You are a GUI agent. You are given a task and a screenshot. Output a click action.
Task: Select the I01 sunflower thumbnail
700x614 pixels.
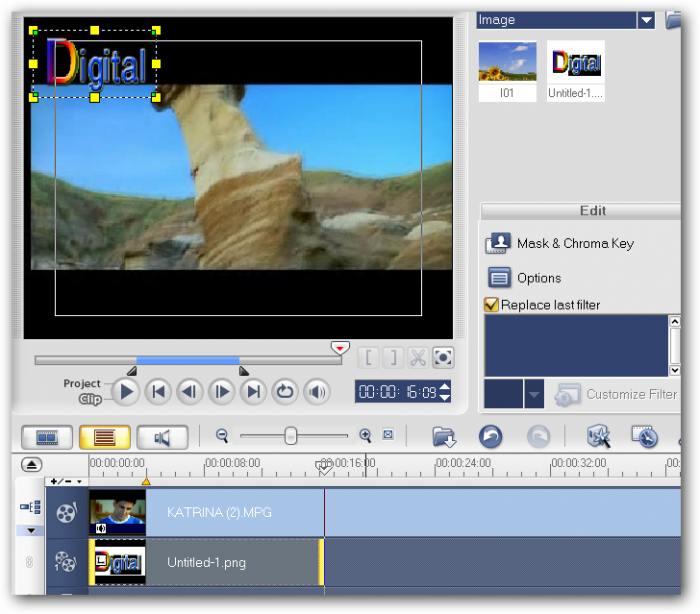[508, 71]
